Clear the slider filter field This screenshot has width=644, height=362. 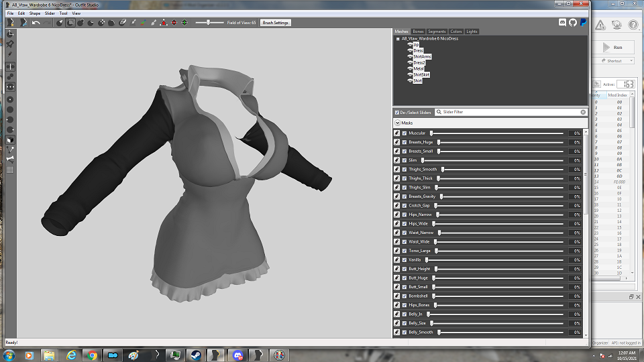pyautogui.click(x=583, y=112)
